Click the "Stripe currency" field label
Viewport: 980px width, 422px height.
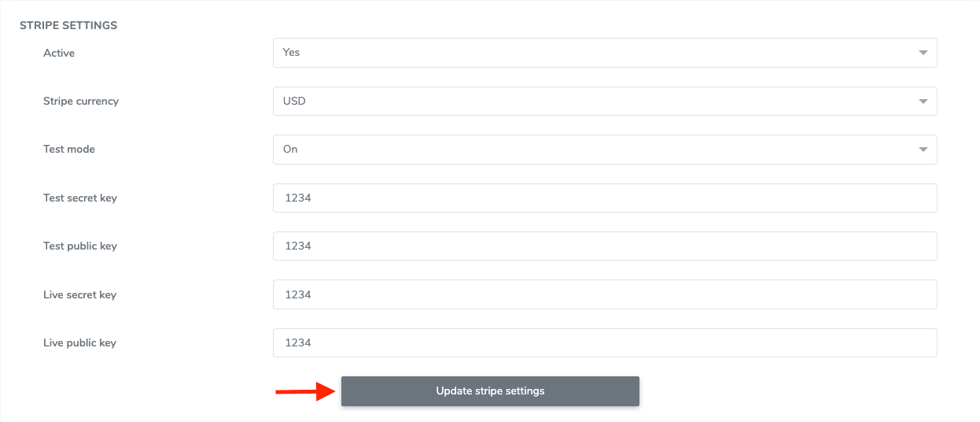click(81, 101)
